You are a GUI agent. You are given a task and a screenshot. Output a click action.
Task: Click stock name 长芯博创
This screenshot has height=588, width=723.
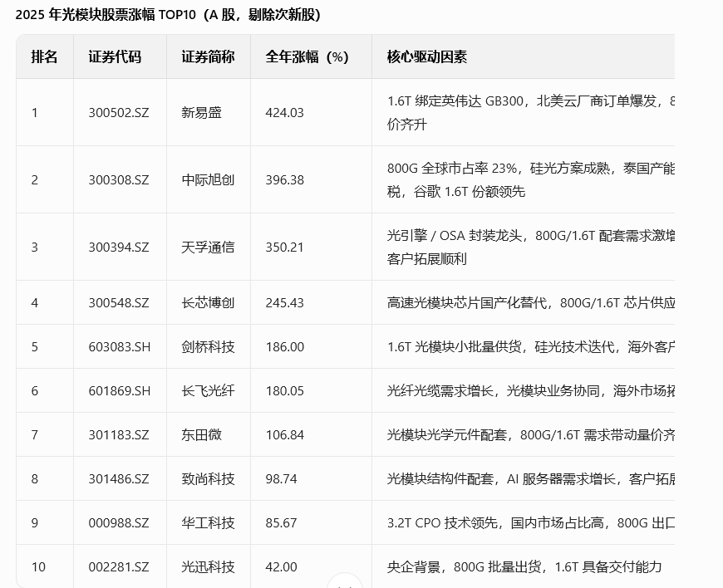[208, 303]
